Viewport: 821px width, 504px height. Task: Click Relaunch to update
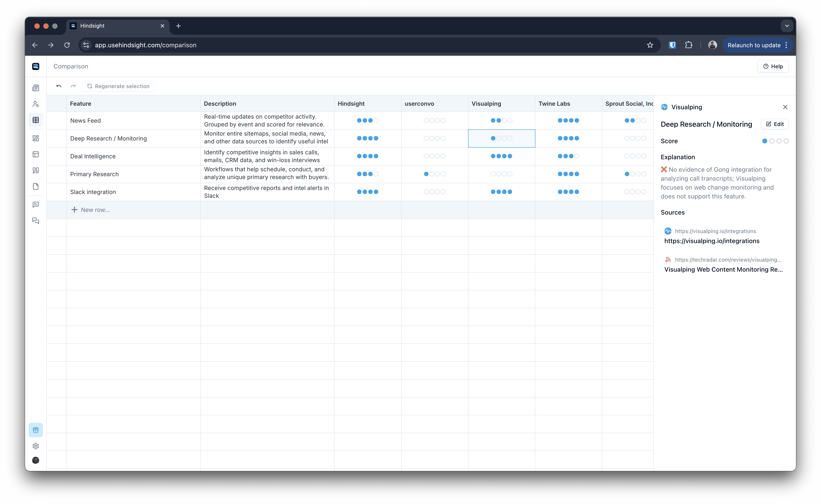point(754,45)
